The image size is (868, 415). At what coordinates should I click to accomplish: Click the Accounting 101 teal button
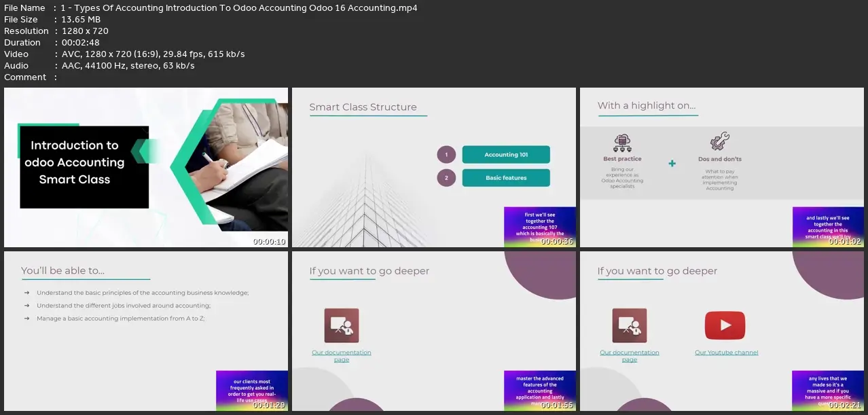pos(506,155)
